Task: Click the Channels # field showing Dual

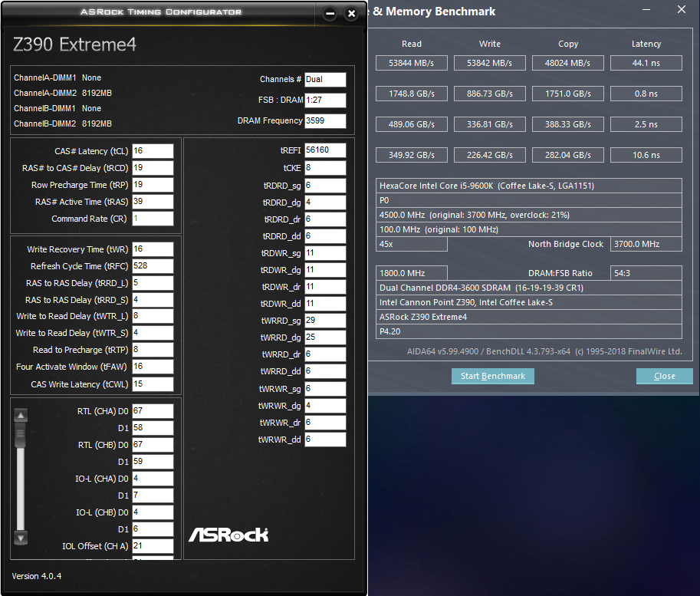Action: 325,80
